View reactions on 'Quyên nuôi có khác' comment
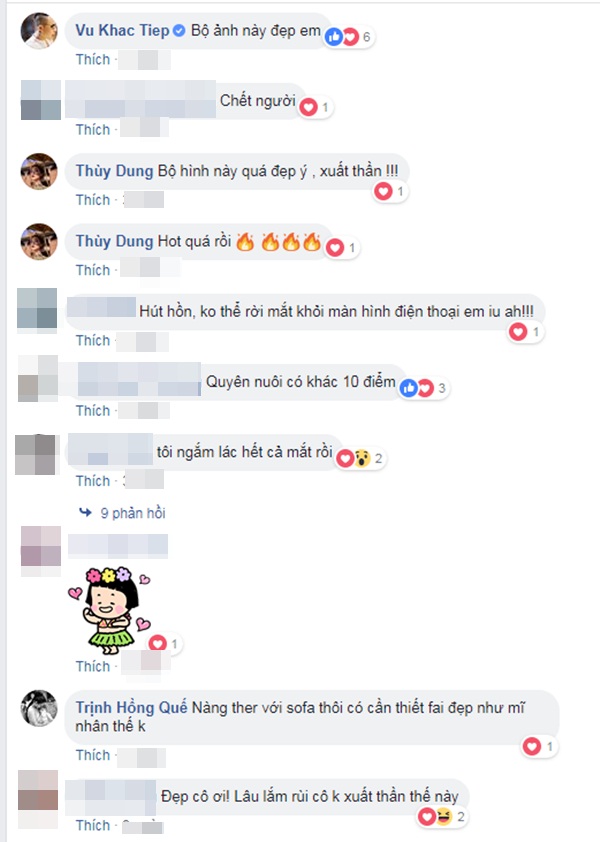Screen dimensions: 600x842 tap(423, 388)
